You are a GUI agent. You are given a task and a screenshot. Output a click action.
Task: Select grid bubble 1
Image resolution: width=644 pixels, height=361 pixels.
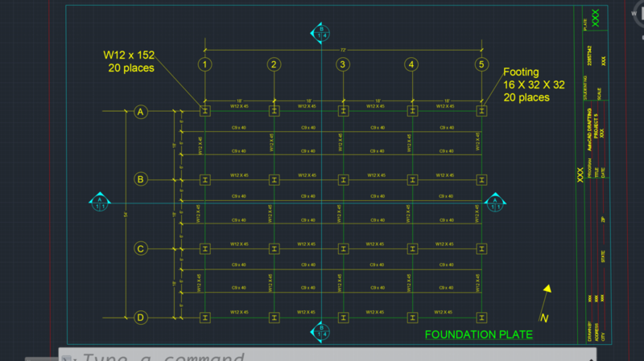coord(205,64)
